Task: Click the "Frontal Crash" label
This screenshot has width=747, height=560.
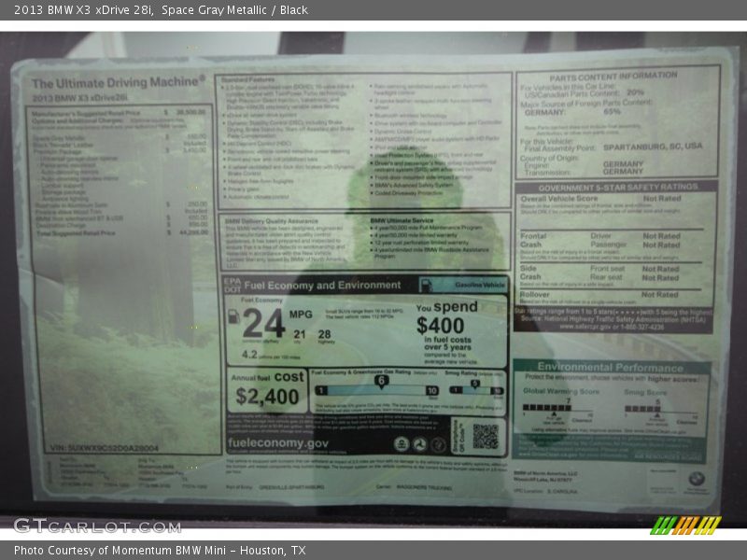Action: 533,240
